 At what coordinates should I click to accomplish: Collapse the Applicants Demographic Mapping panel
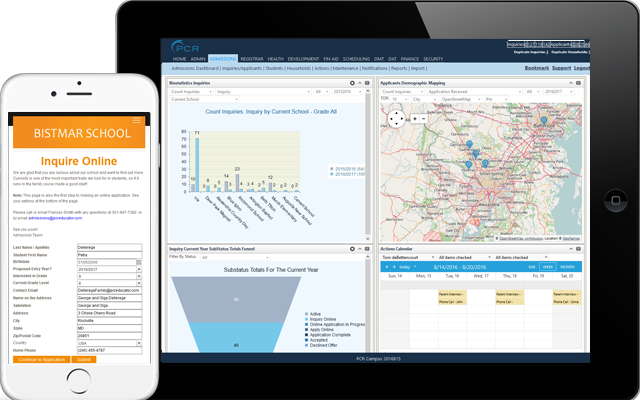tap(571, 83)
